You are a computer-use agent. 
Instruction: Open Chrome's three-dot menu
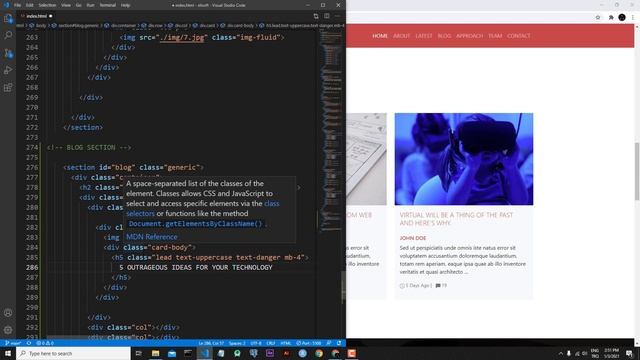[x=633, y=18]
